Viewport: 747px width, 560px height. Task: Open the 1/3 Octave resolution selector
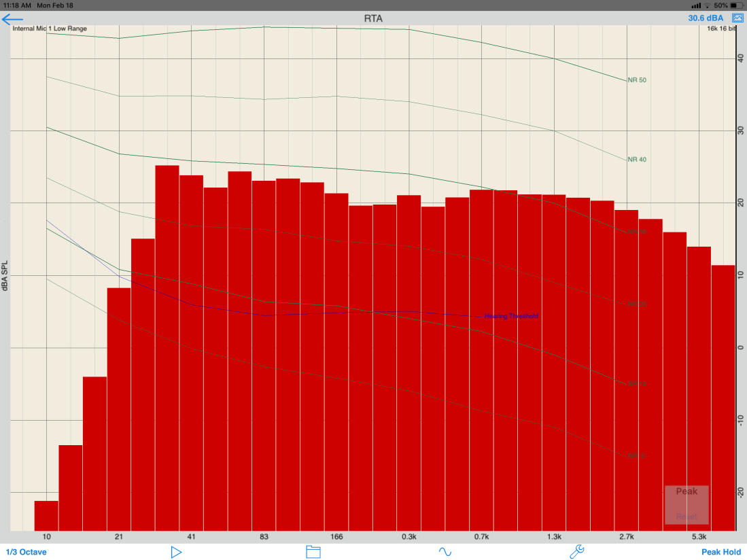[x=27, y=552]
